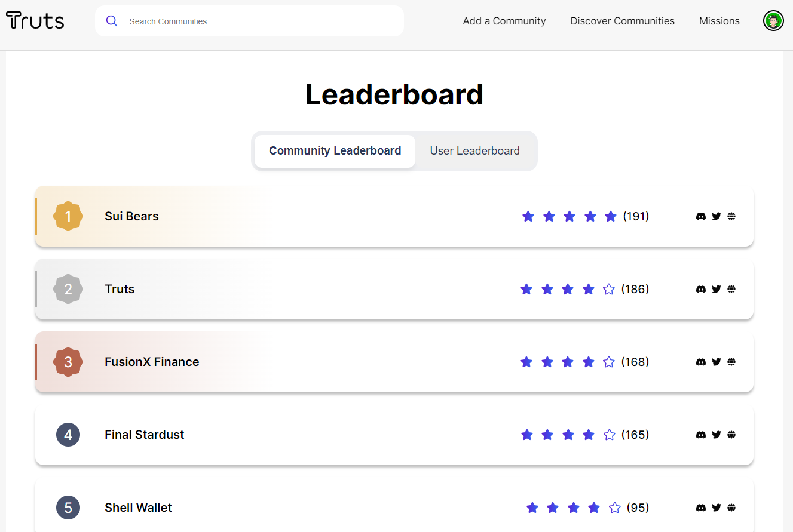Open Final Stardust Discord icon

point(701,435)
